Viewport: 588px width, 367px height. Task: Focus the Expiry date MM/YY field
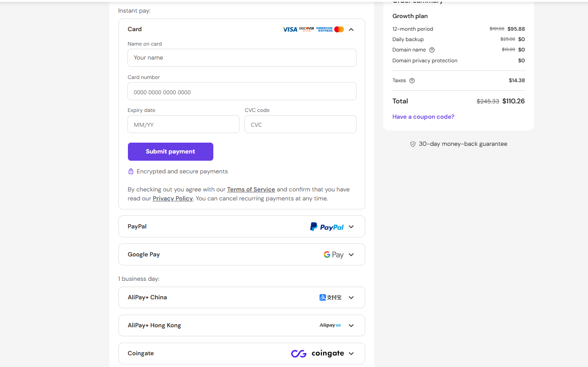point(183,124)
